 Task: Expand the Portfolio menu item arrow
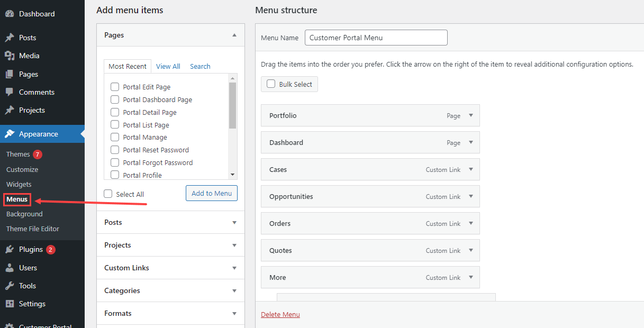point(471,115)
